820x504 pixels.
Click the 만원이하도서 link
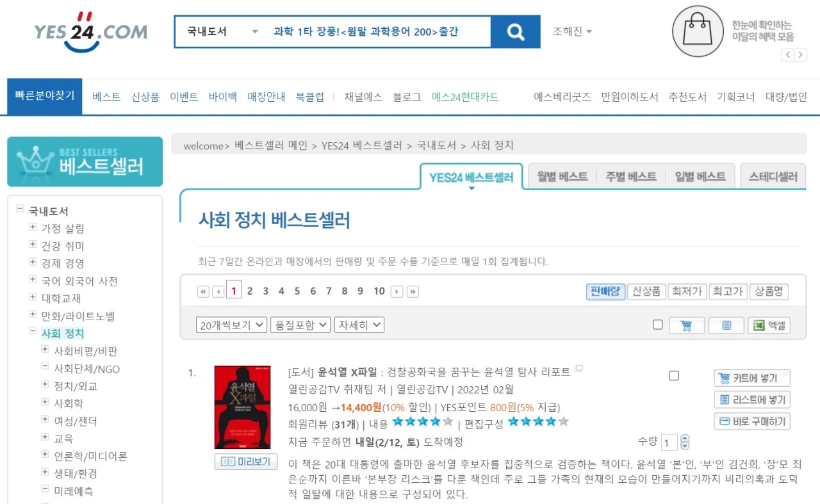(x=630, y=97)
